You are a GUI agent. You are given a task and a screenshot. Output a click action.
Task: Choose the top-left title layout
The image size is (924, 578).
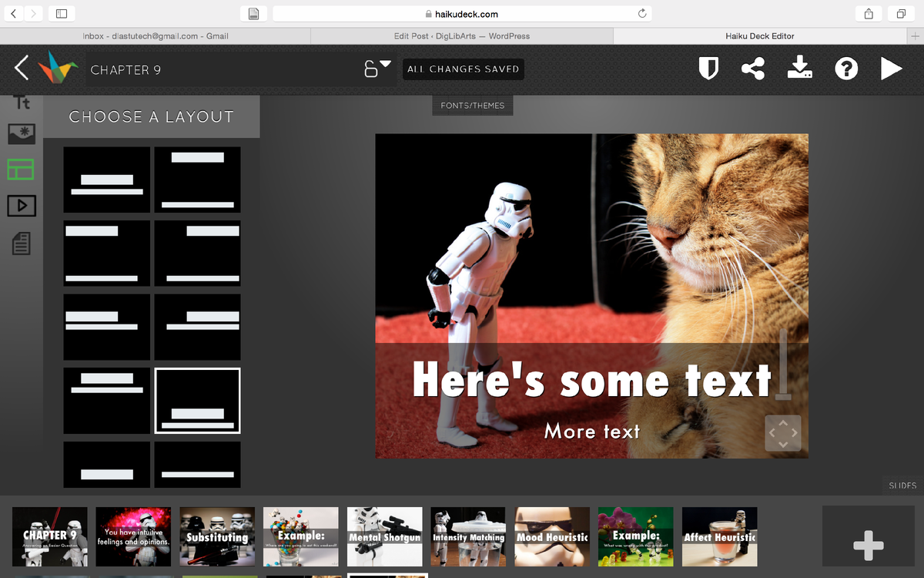point(107,253)
